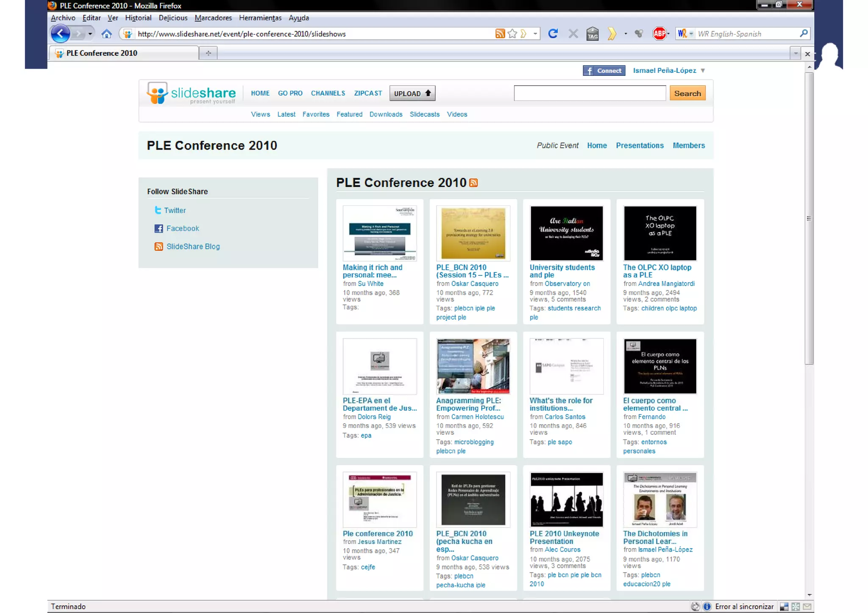Click the orange Search button
Viewport: 868px width, 613px height.
click(687, 93)
